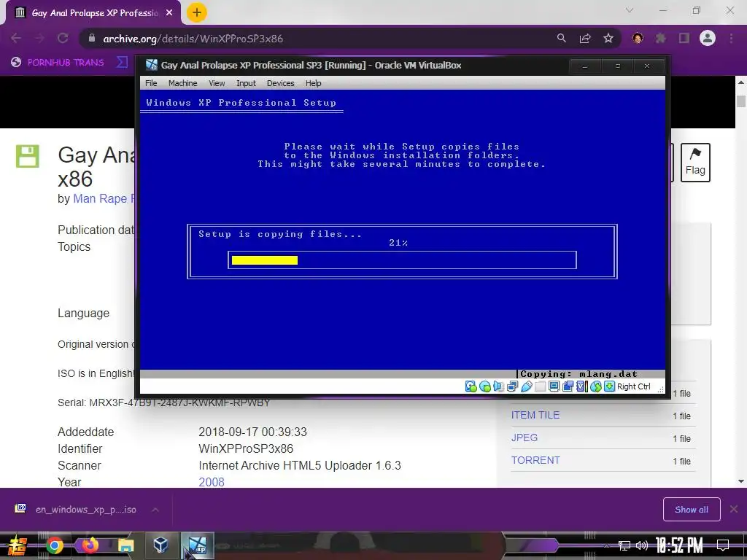
Task: Click the keyboard capture arrow indicator in VirtualBox
Action: coord(609,386)
